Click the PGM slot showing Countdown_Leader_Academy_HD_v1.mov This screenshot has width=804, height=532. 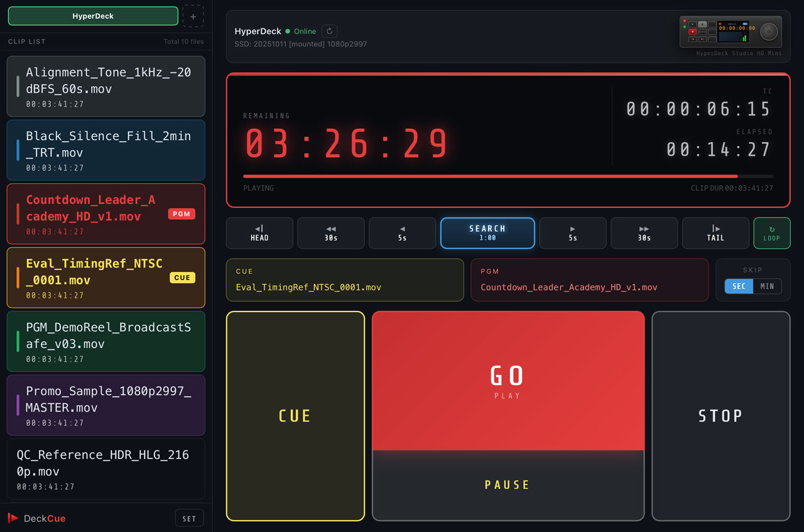coord(590,280)
